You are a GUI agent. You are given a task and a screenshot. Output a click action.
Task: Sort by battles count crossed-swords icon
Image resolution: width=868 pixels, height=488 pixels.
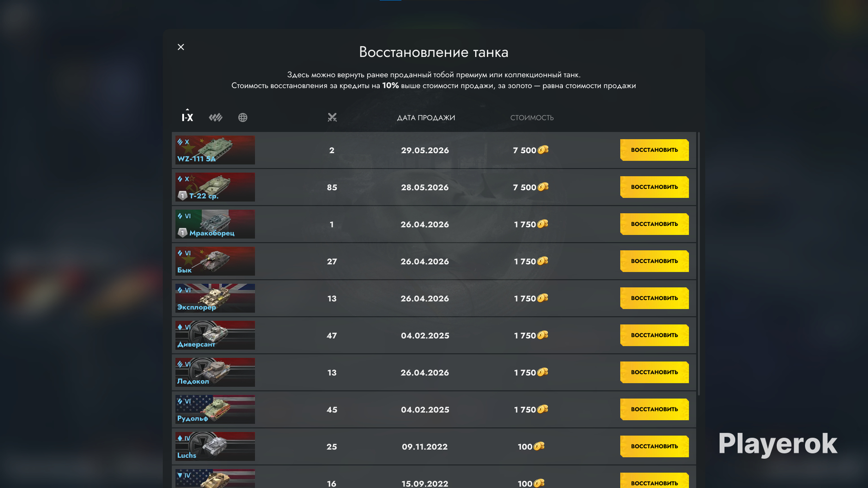point(332,117)
